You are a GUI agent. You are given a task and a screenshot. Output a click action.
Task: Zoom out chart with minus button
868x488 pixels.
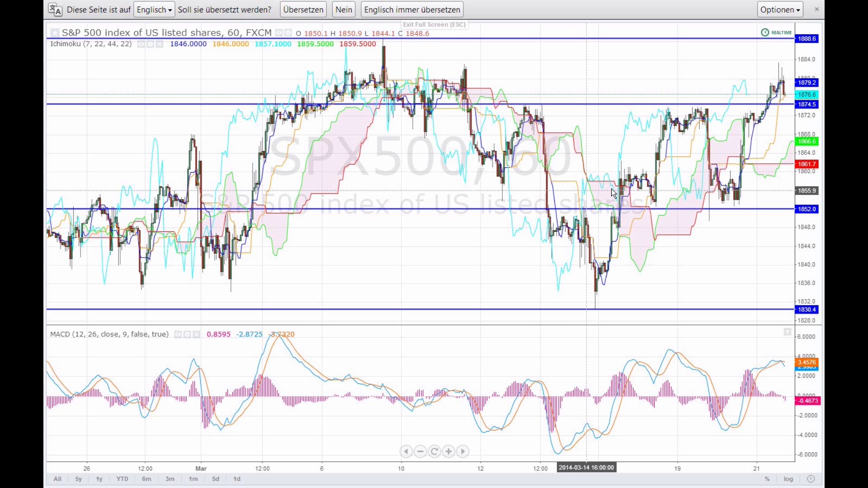(420, 451)
